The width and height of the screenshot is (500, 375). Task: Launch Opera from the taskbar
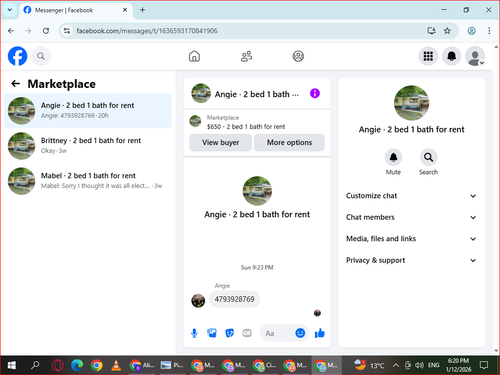(57, 365)
